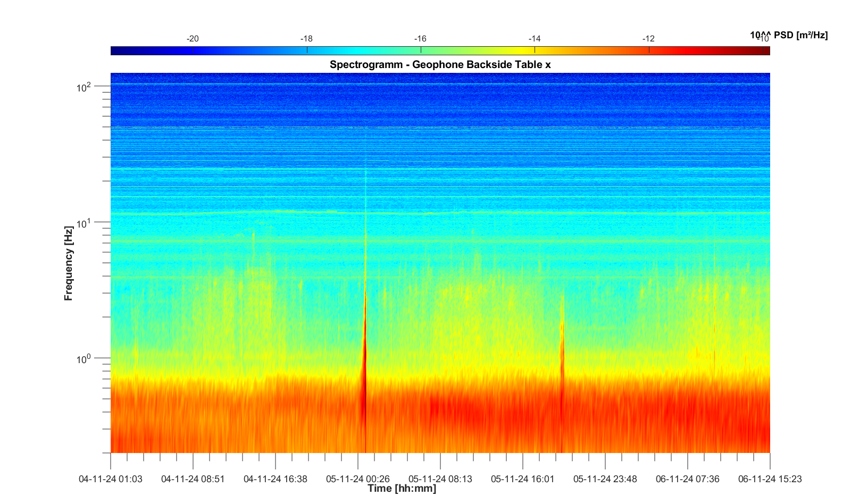Click the '04-11-24 16:38' time tick label
This screenshot has width=851, height=504.
[x=275, y=479]
